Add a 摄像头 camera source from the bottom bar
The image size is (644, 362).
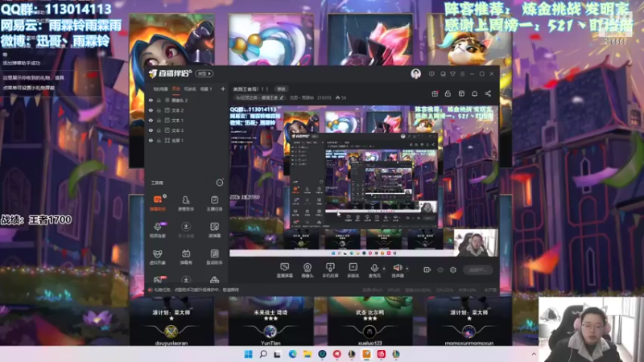tap(308, 270)
